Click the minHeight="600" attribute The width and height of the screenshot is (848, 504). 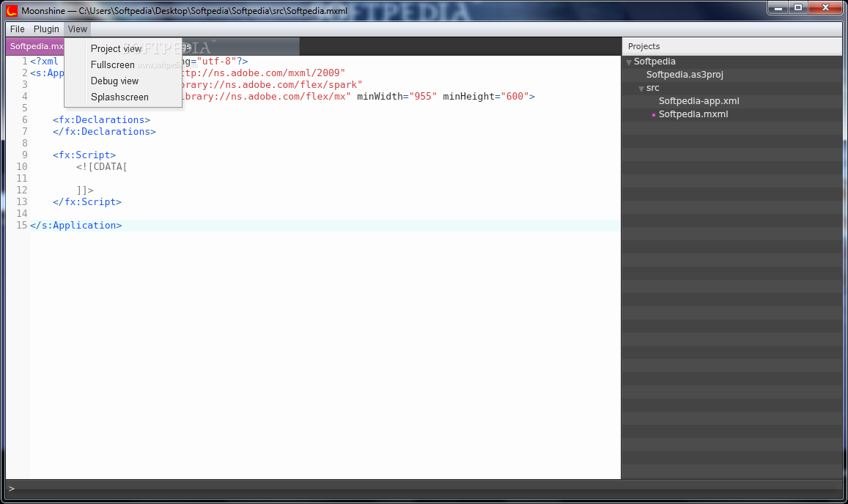point(486,96)
